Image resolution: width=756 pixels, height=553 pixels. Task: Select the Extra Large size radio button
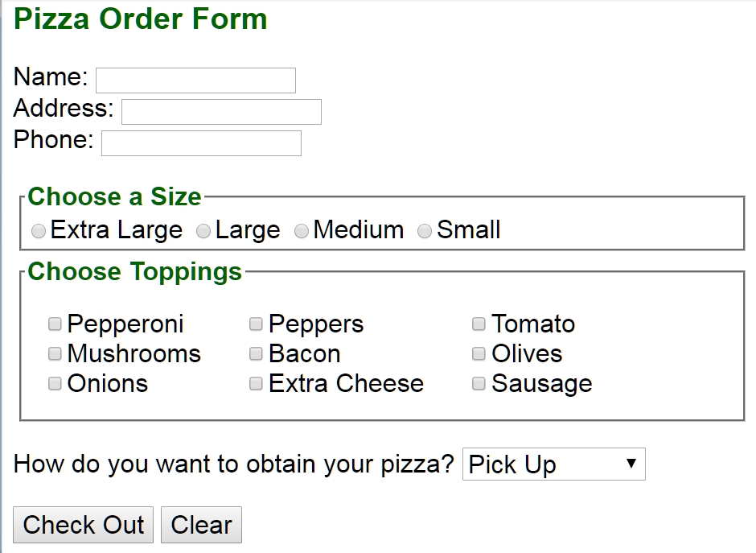click(x=39, y=231)
